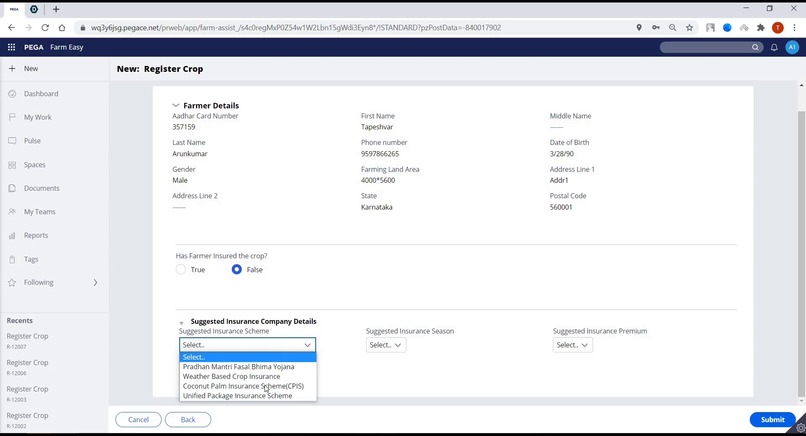The width and height of the screenshot is (806, 436).
Task: Collapse Suggested Insurance Company Details section
Action: point(181,322)
